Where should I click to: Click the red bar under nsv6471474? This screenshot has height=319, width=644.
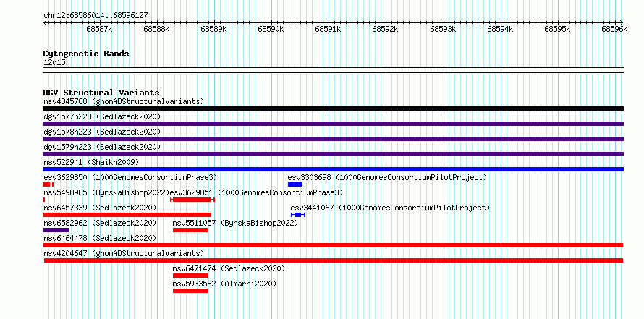pyautogui.click(x=190, y=276)
